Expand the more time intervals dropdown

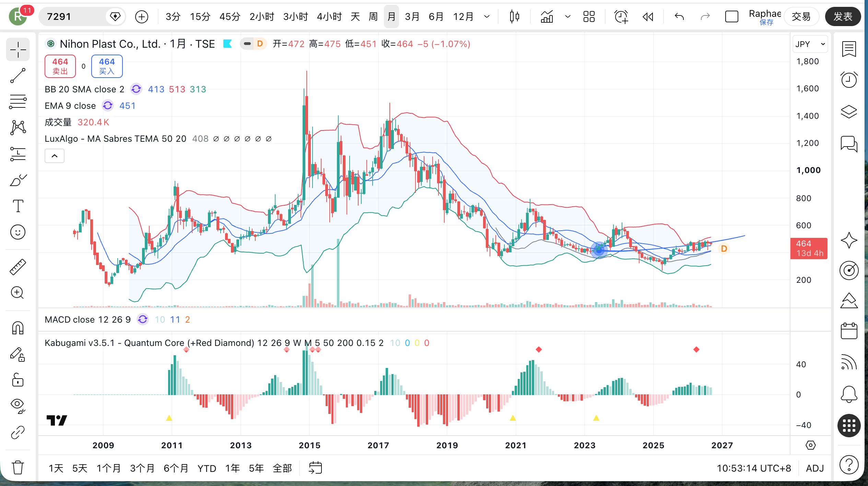[487, 16]
